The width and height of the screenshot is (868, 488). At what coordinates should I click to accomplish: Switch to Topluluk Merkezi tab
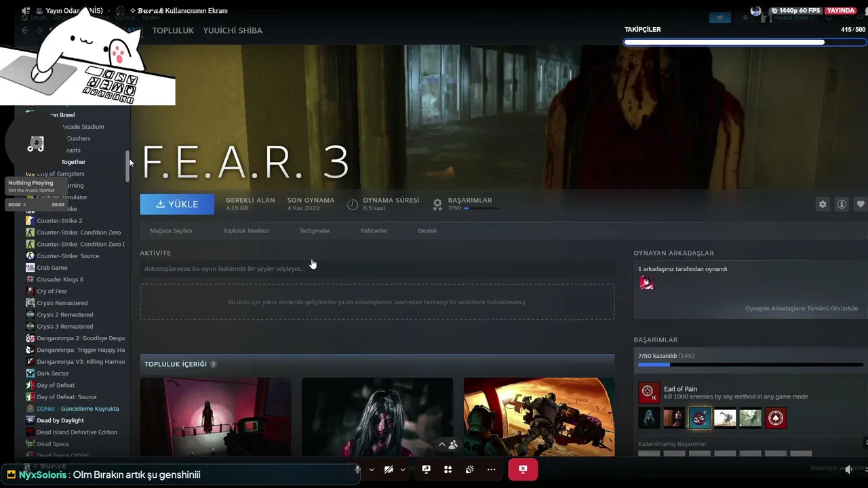point(246,230)
